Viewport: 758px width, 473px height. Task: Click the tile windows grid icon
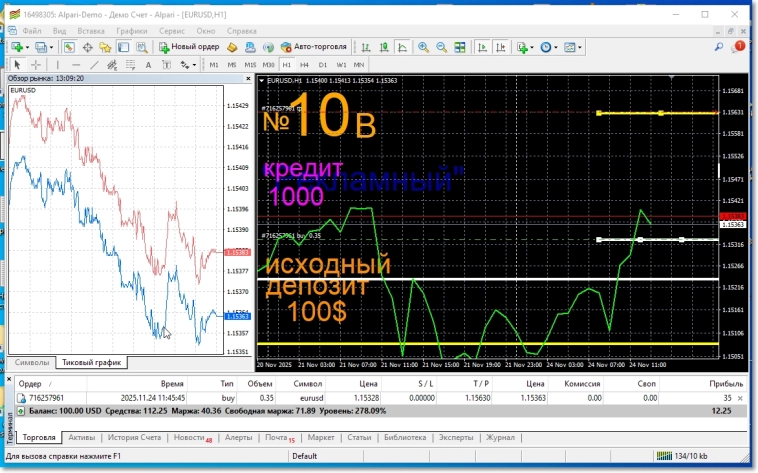click(x=458, y=47)
